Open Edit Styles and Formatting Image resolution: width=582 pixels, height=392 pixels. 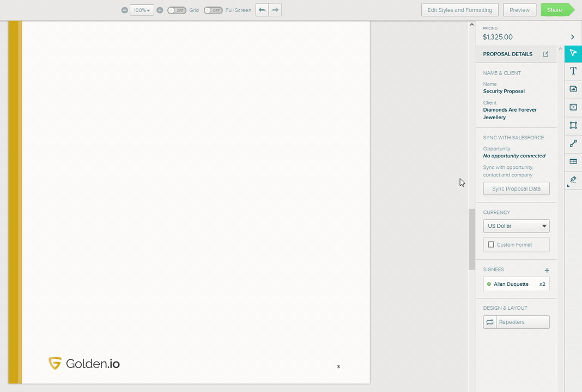click(459, 10)
